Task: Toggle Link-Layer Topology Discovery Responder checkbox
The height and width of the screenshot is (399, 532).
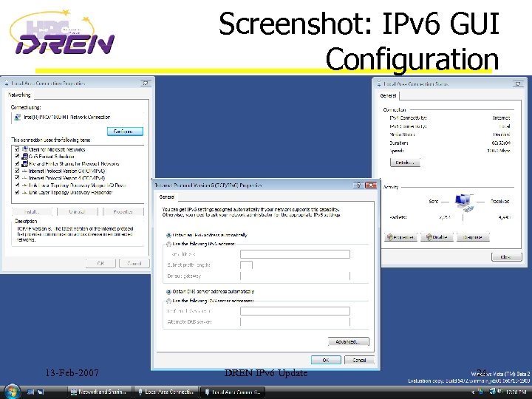Action: tap(17, 192)
